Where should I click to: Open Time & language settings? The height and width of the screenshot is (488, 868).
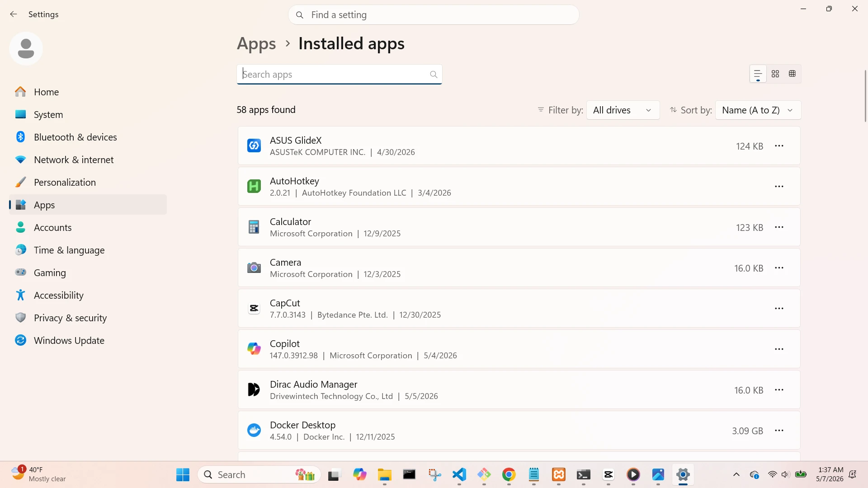[x=88, y=250]
